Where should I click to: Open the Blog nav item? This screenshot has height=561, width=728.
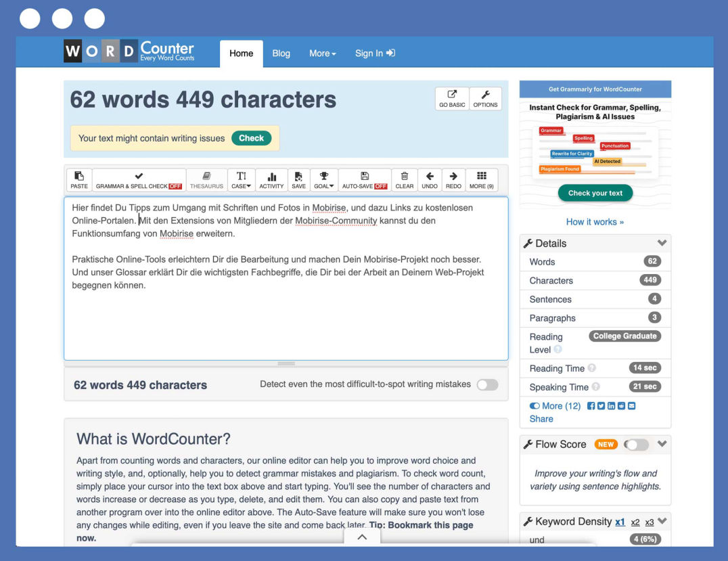[x=281, y=53]
